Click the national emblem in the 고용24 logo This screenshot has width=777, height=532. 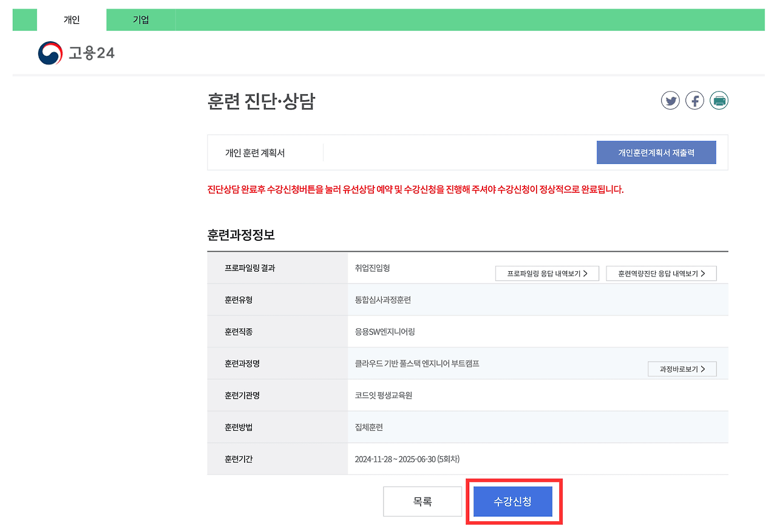click(49, 53)
